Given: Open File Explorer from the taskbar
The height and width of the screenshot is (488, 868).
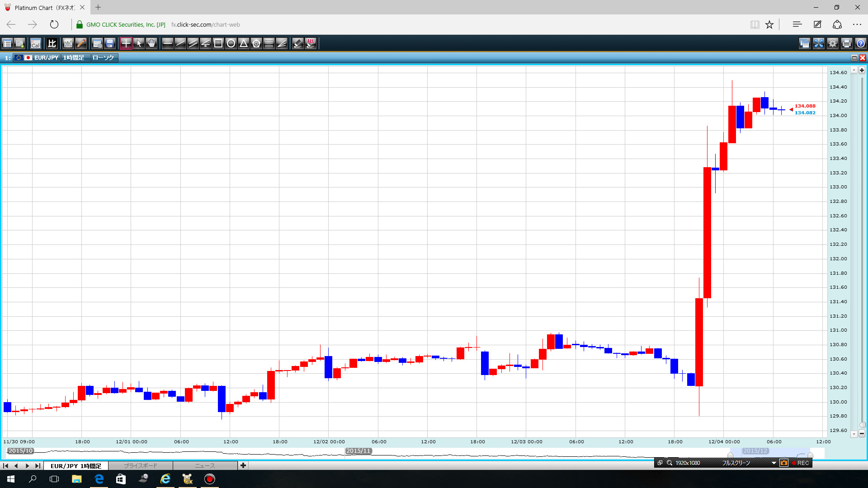Looking at the screenshot, I should click(76, 479).
